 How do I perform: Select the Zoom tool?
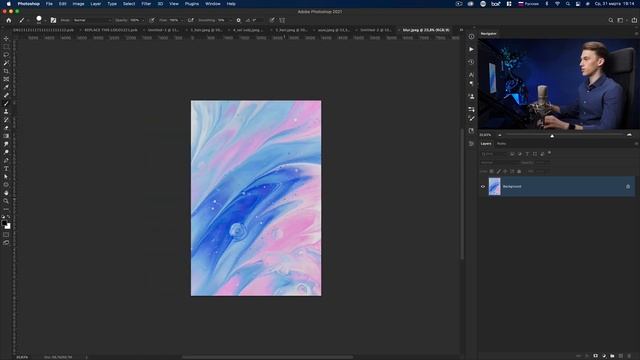pyautogui.click(x=6, y=201)
